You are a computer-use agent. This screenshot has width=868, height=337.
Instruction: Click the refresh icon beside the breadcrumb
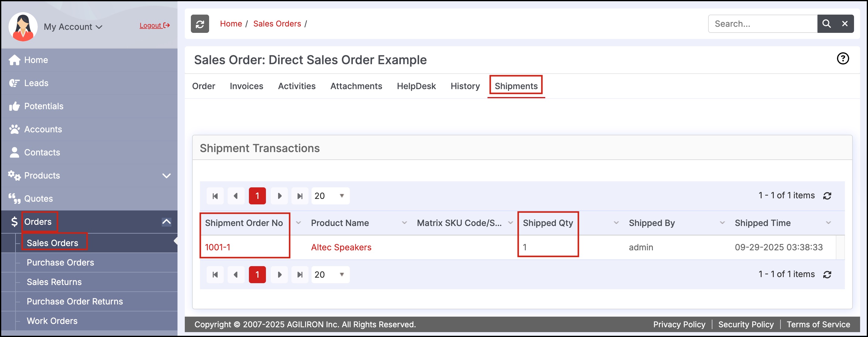point(200,24)
